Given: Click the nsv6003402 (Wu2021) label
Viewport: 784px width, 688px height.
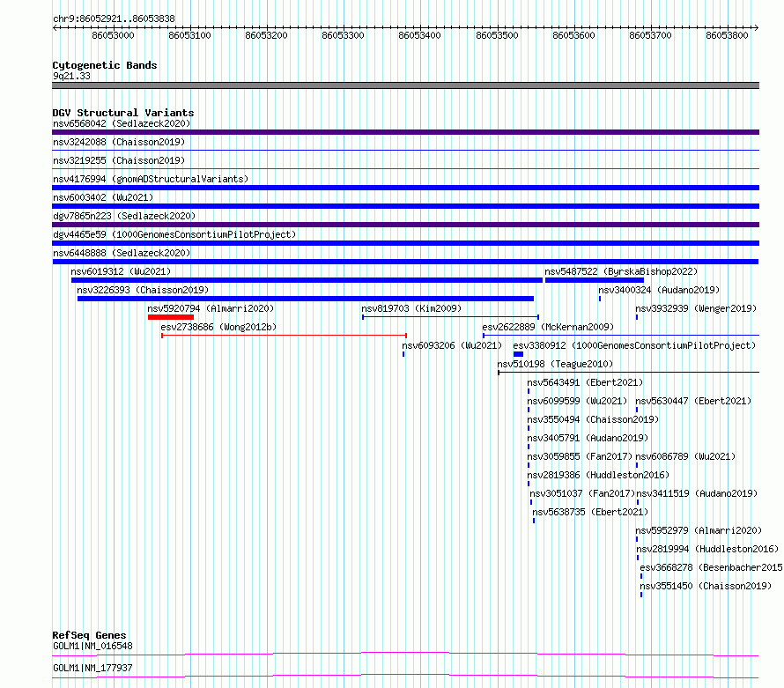Looking at the screenshot, I should [103, 197].
